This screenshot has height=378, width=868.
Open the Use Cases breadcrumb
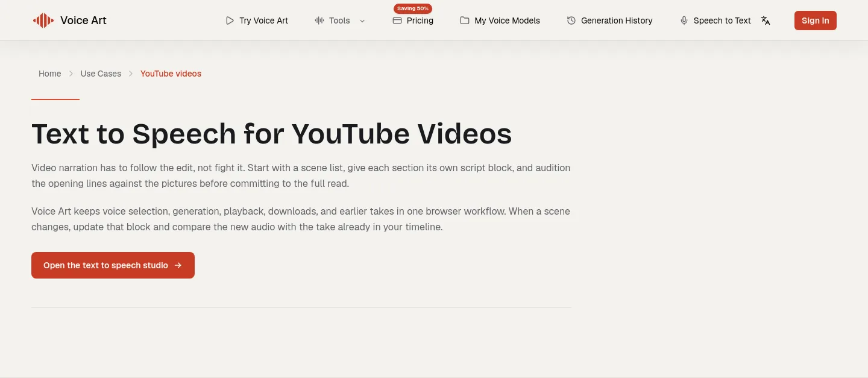pyautogui.click(x=101, y=74)
